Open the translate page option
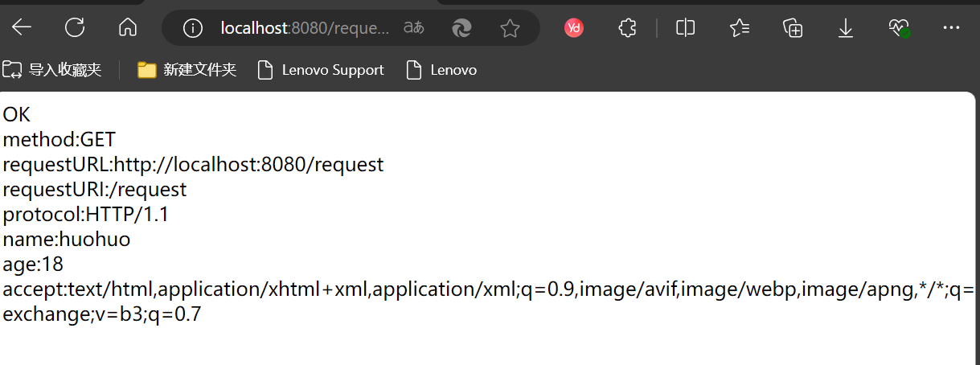The image size is (980, 365). (x=413, y=28)
